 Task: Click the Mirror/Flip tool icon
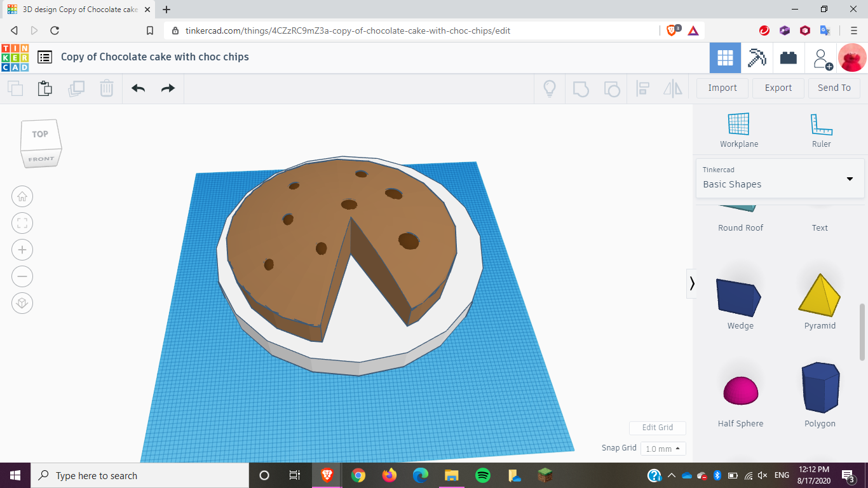[x=672, y=88]
